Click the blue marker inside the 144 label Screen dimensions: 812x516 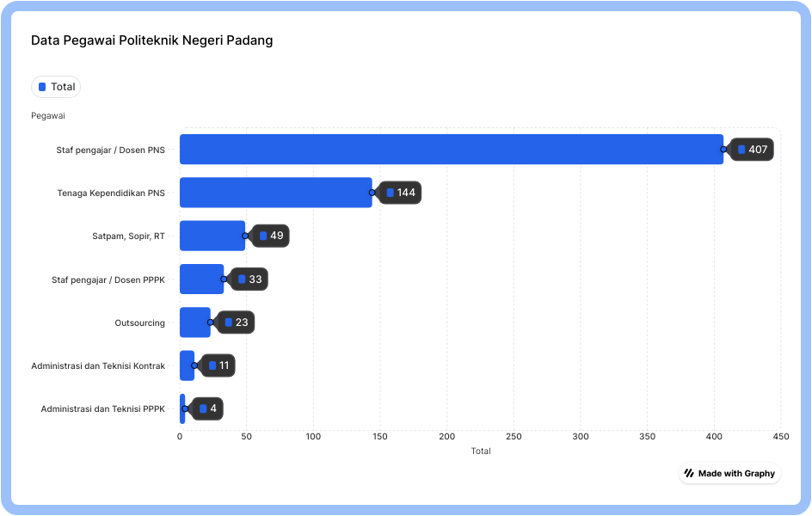pos(388,193)
